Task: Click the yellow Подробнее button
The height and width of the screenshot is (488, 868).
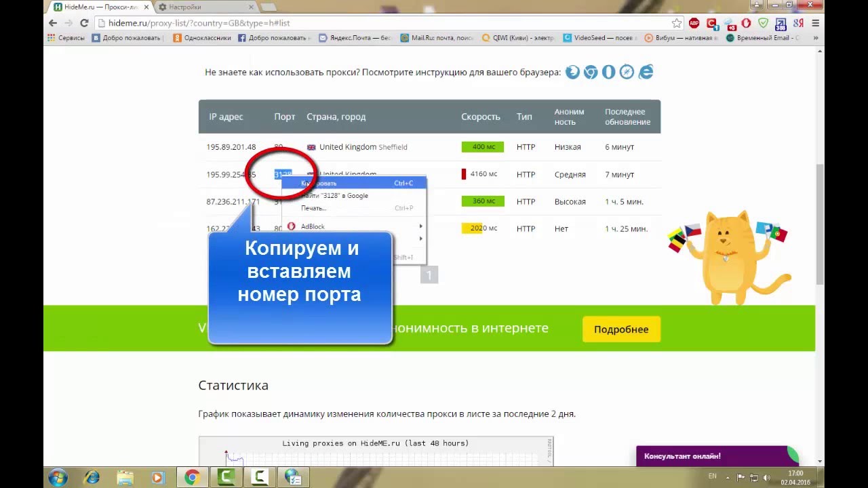Action: click(621, 329)
